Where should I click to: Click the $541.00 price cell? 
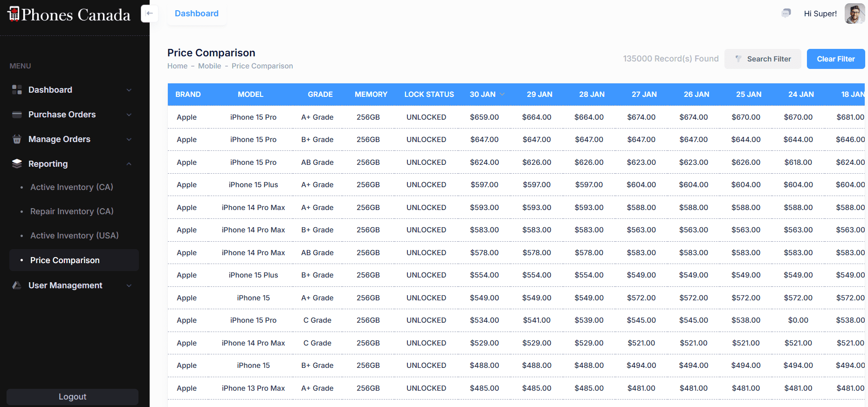pos(537,320)
